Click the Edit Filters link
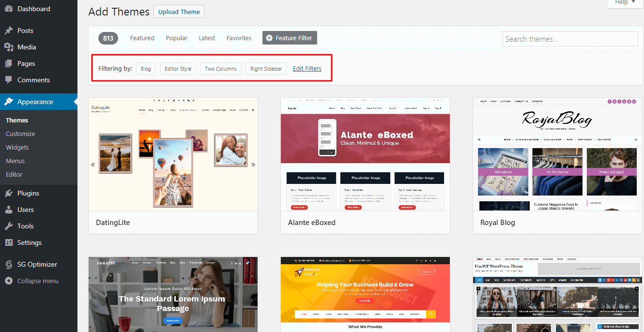This screenshot has width=644, height=332. [x=307, y=68]
